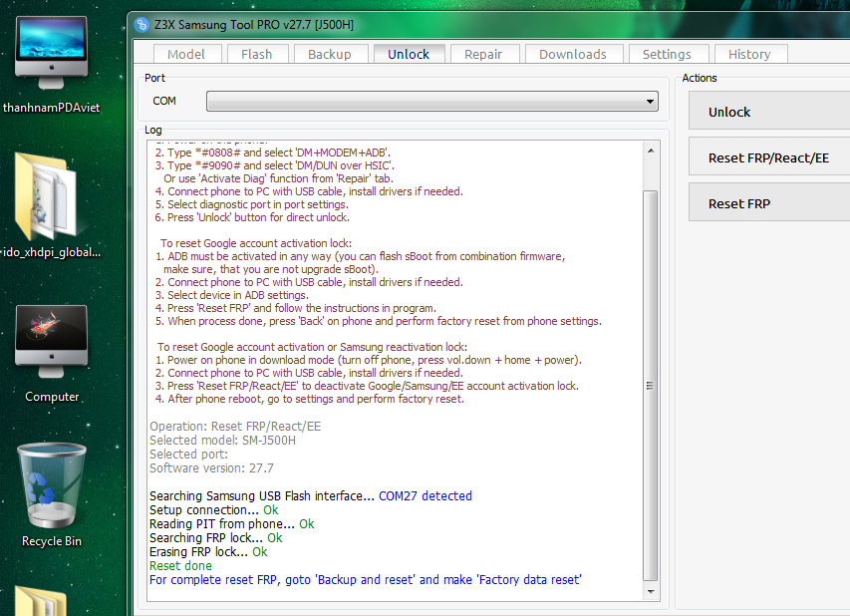The width and height of the screenshot is (850, 616).
Task: Click the log scrollbar down arrow
Action: [x=651, y=592]
